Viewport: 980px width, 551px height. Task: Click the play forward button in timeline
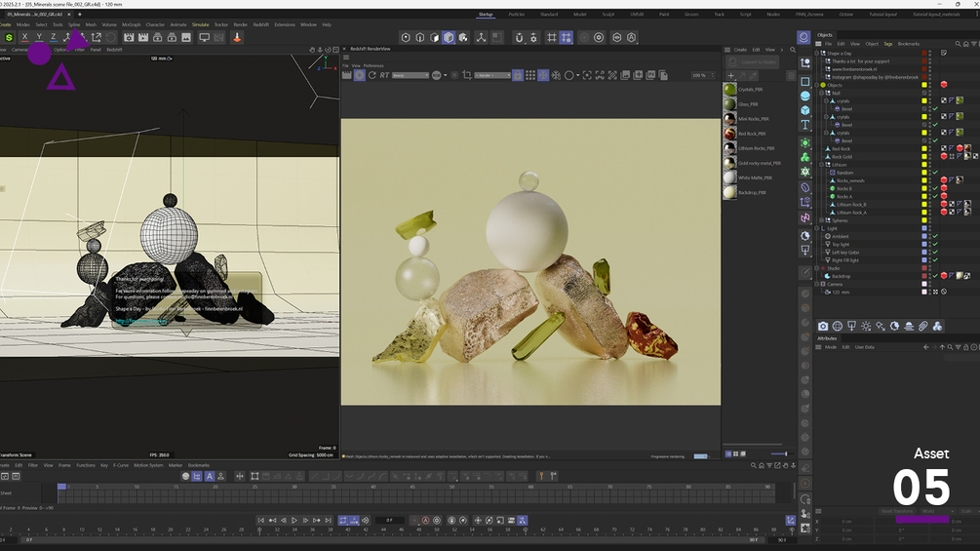(x=294, y=521)
